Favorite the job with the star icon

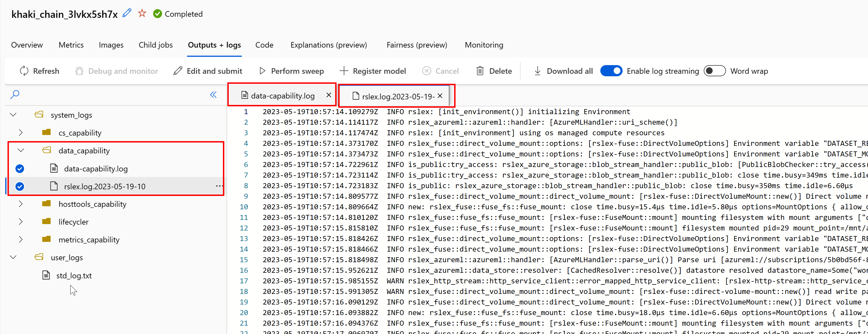tap(142, 13)
